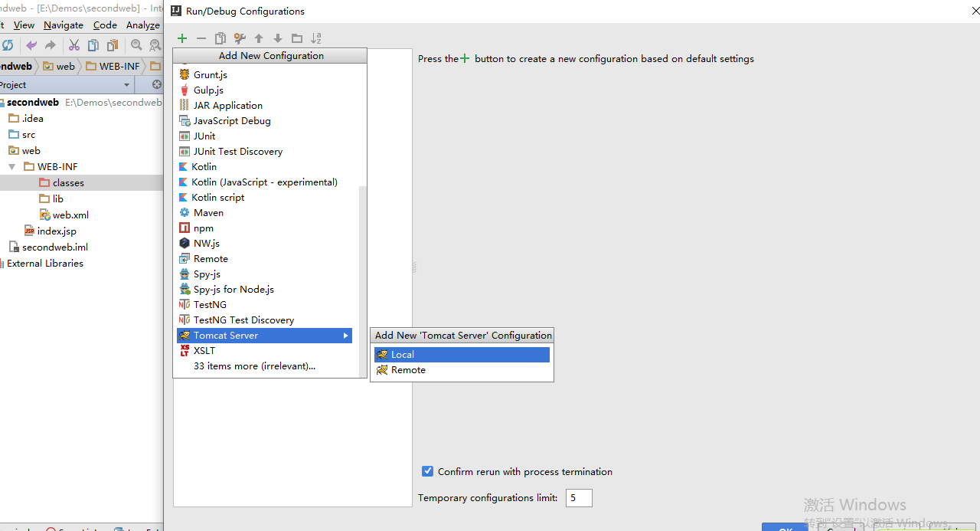
Task: Open the Project view dropdown
Action: pos(126,84)
